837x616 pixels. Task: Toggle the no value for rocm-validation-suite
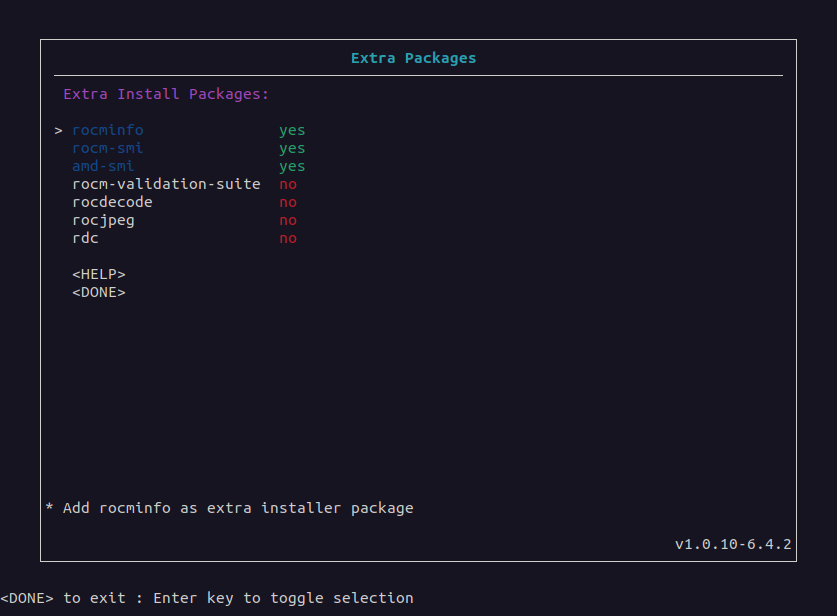point(288,184)
